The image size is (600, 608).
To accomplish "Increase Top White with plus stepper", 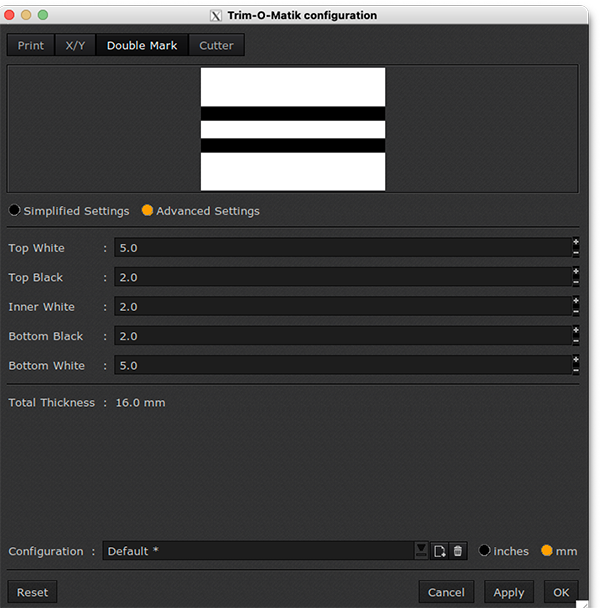I will [576, 242].
